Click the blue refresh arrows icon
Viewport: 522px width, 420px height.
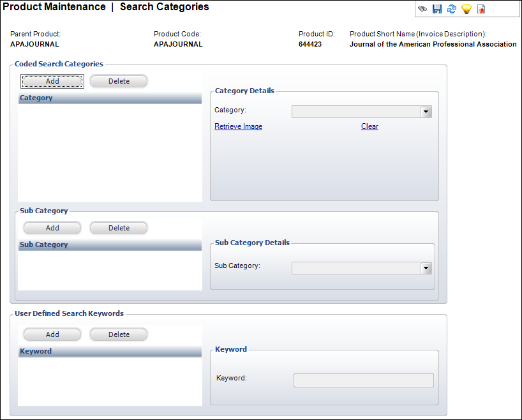tap(451, 9)
